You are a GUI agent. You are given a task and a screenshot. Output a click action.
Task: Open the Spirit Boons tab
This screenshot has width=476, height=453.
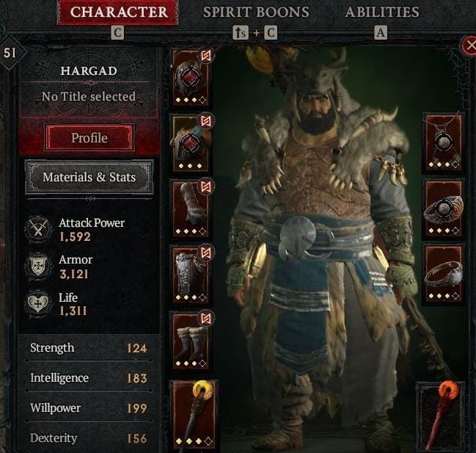[x=256, y=12]
